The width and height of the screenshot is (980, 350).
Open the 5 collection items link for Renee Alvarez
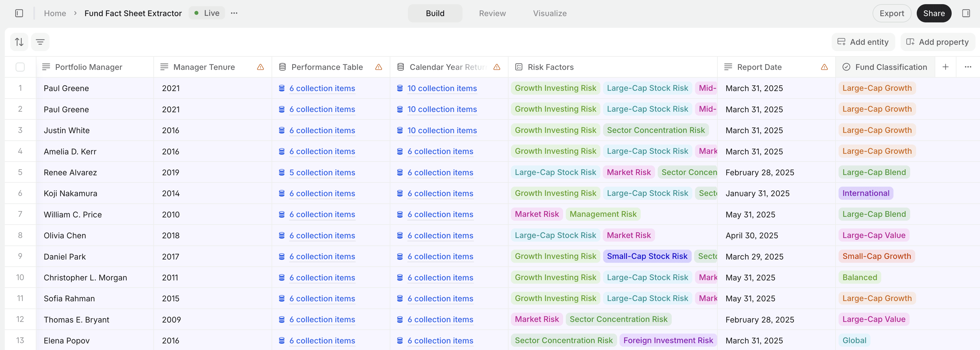click(322, 173)
